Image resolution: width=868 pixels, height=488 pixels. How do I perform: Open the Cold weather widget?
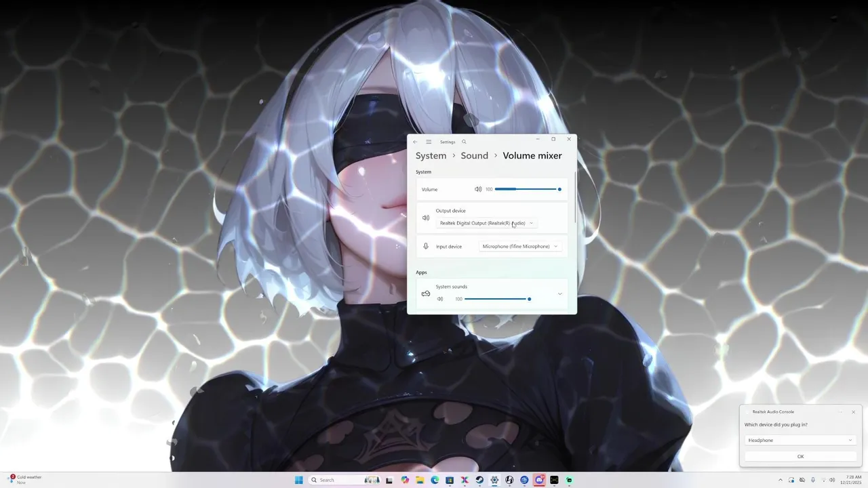pyautogui.click(x=25, y=480)
